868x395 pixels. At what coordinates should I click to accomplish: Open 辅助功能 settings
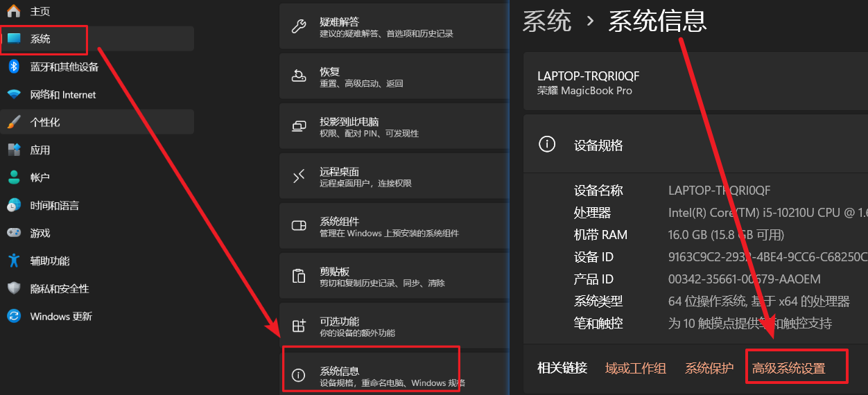[97, 261]
